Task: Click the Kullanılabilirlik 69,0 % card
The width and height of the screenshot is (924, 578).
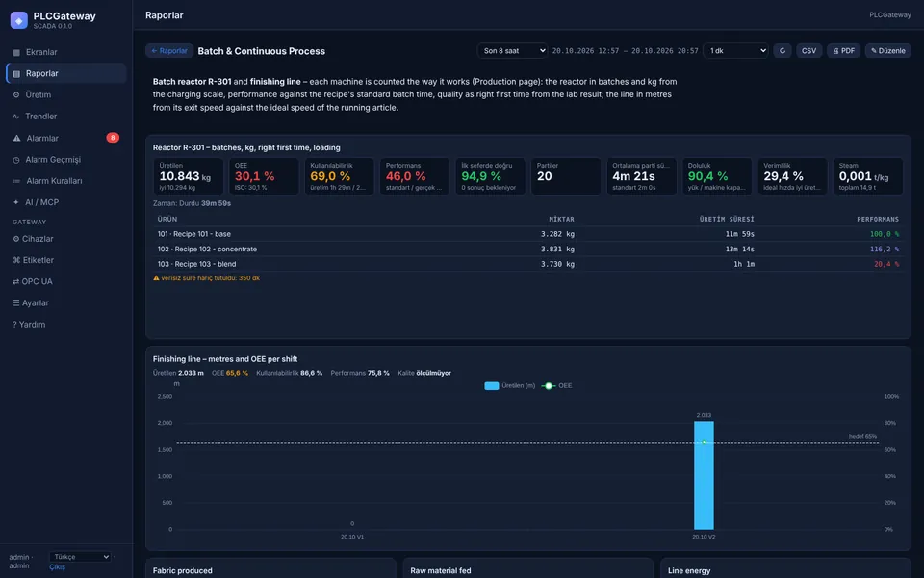Action: pyautogui.click(x=340, y=175)
